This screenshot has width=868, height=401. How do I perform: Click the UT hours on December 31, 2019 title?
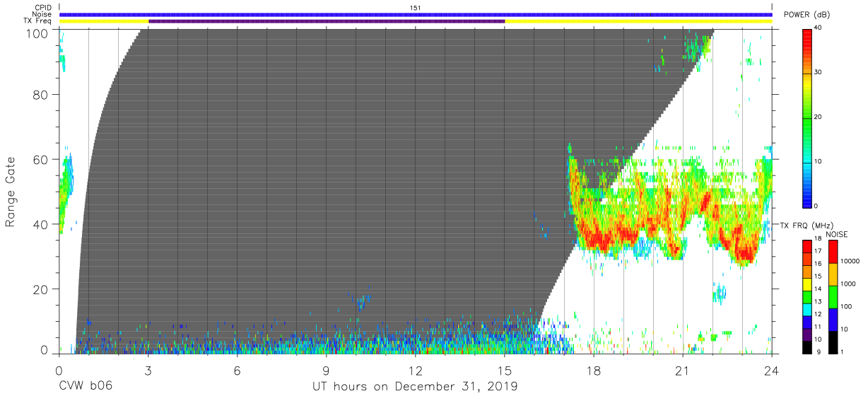pyautogui.click(x=415, y=387)
